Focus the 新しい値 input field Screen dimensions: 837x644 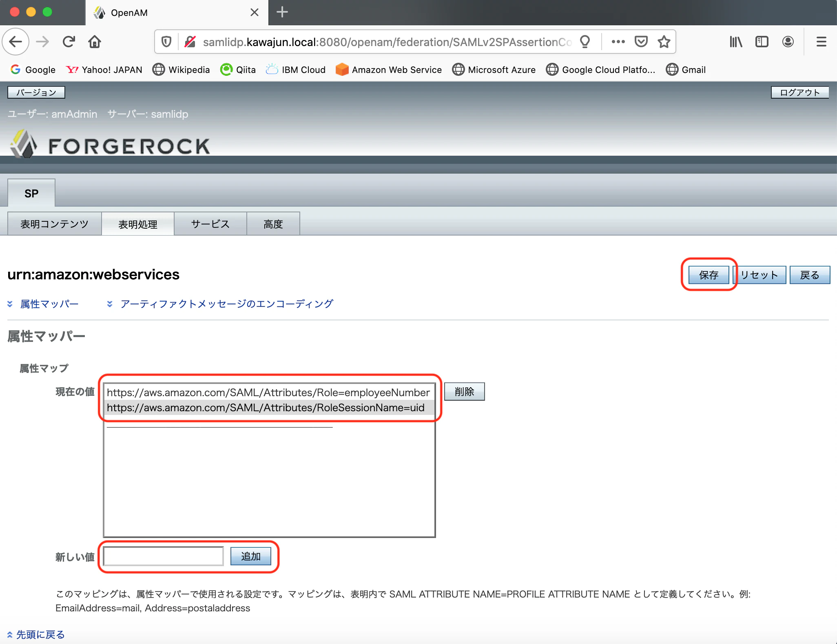164,556
